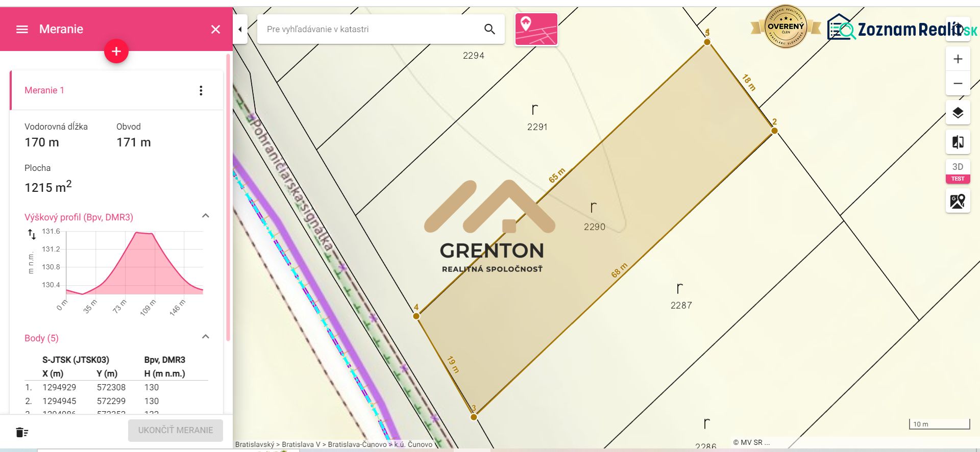Switch to 3D TEST view
This screenshot has width=980, height=452.
pyautogui.click(x=958, y=172)
